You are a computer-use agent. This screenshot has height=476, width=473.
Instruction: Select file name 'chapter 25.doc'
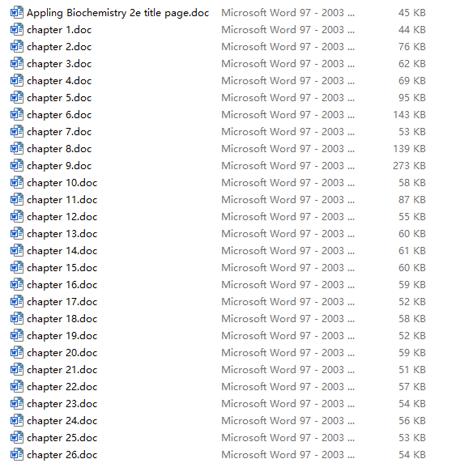[62, 438]
